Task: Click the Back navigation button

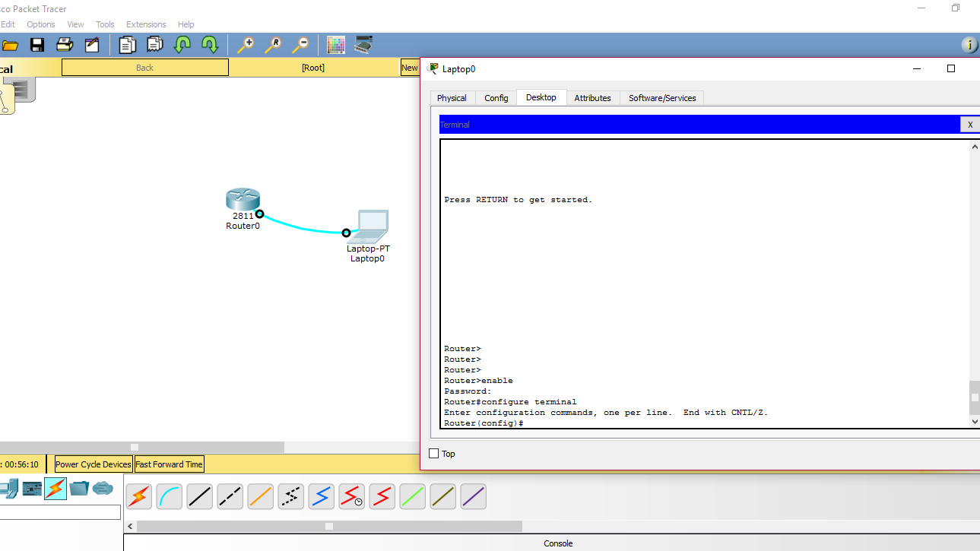Action: tap(144, 68)
